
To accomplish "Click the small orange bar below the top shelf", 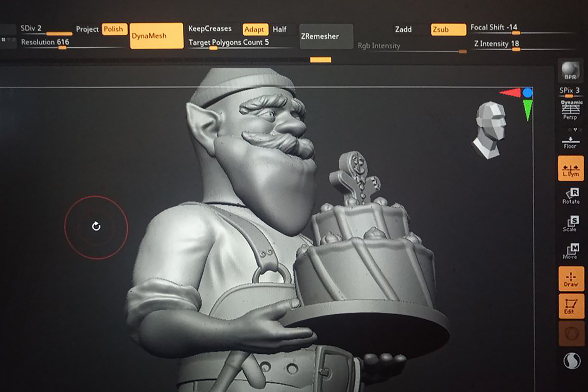I will (321, 60).
